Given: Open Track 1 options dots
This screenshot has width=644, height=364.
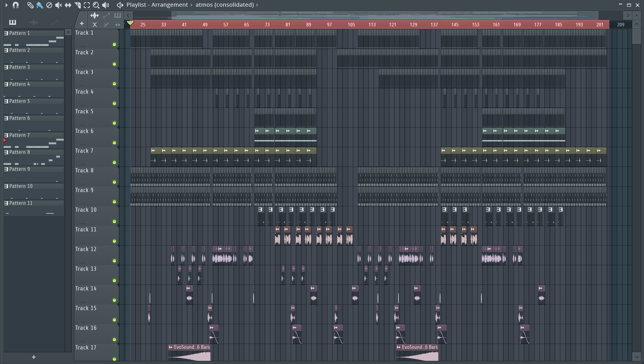Looking at the screenshot, I should [x=83, y=46].
